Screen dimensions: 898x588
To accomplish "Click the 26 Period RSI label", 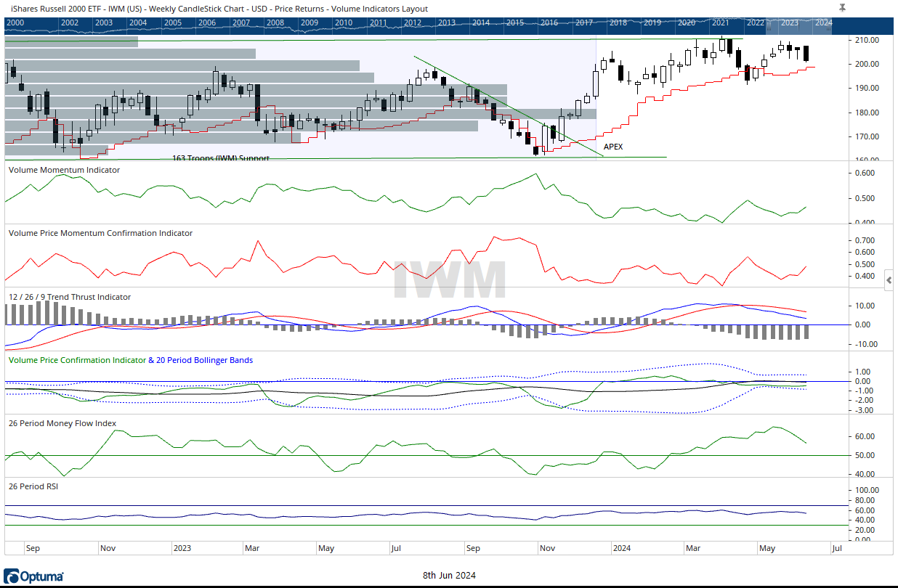I will 33,486.
